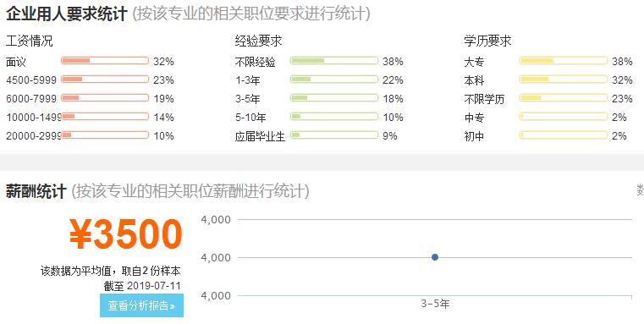
Task: Select the 不限经验 experience bar
Action: point(334,61)
